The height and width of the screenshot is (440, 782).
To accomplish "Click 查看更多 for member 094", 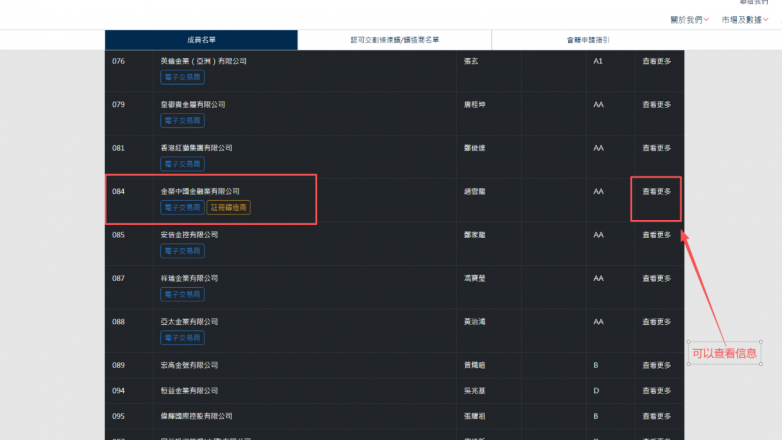I will [656, 391].
